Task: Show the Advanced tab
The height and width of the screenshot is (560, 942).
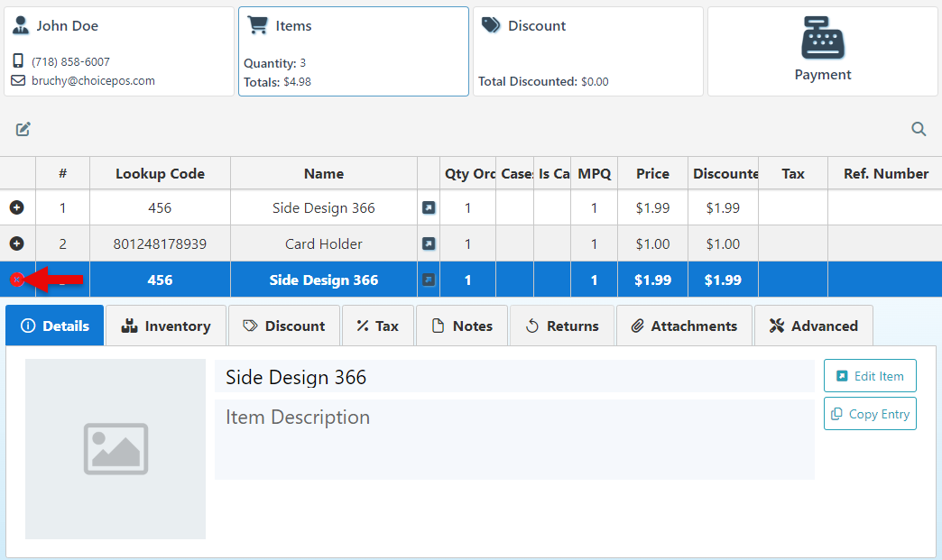Action: [x=813, y=326]
